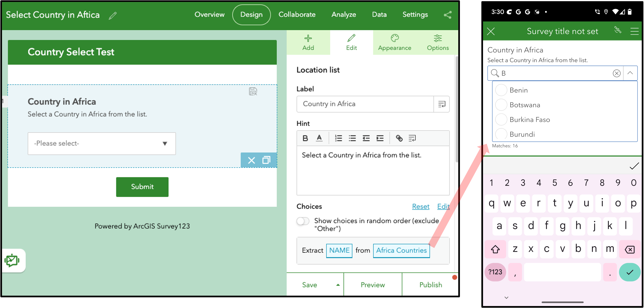Viewport: 644px width, 308px height.
Task: Tap the teal enter checkmark key
Action: pos(629,272)
